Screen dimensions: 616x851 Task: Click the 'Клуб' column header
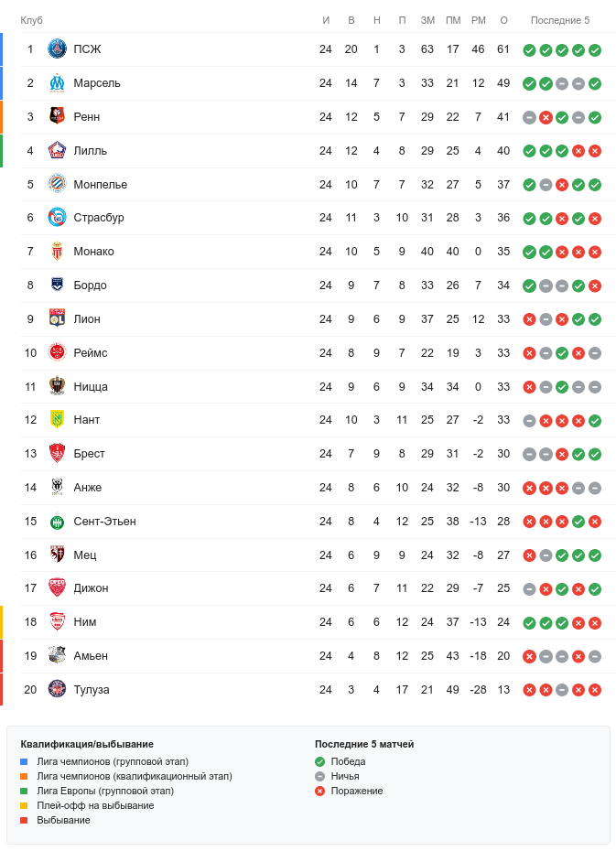(x=32, y=20)
